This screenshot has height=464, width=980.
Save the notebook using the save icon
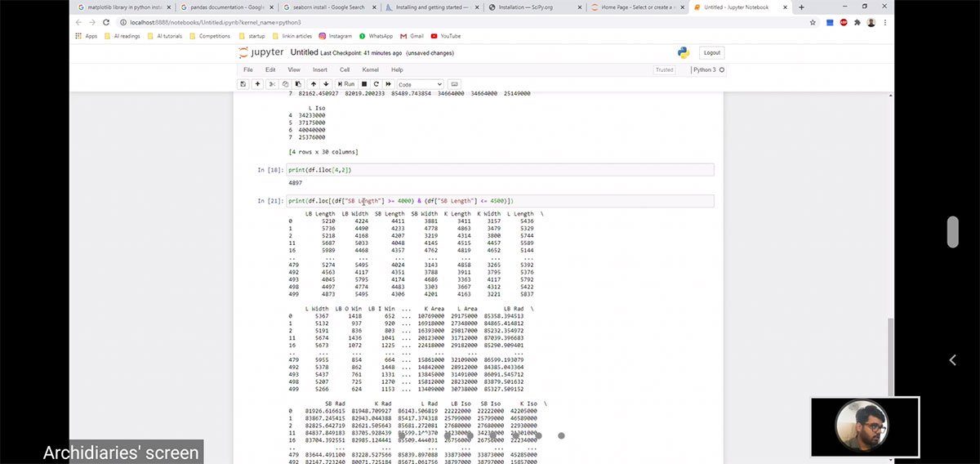[x=243, y=84]
